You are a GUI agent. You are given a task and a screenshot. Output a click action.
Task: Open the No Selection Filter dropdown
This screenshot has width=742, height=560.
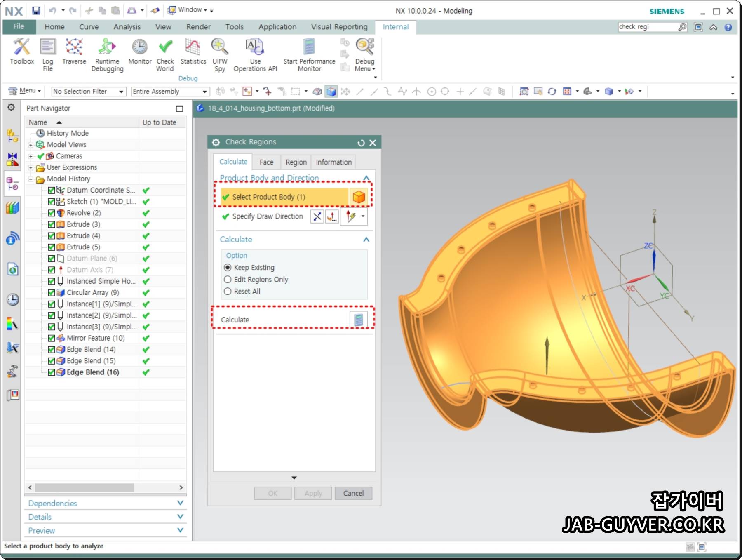coord(89,91)
